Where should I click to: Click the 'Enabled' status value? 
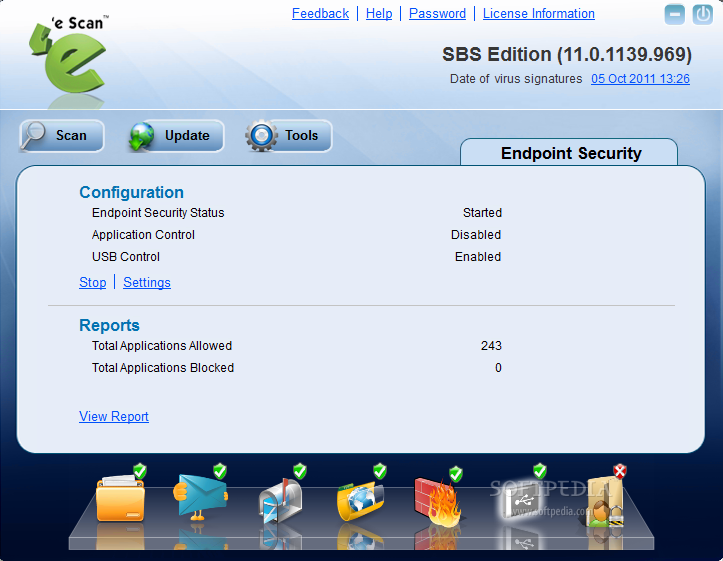[478, 257]
